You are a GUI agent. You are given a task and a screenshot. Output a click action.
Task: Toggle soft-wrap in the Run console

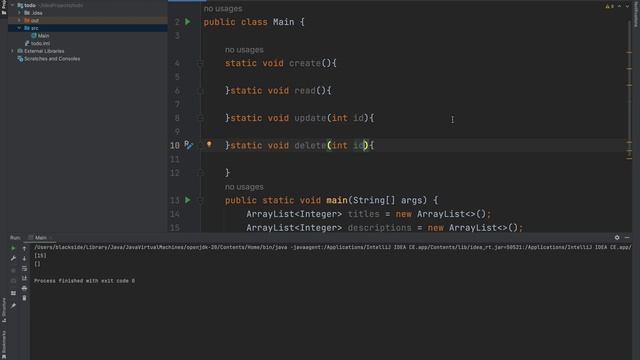pyautogui.click(x=24, y=268)
